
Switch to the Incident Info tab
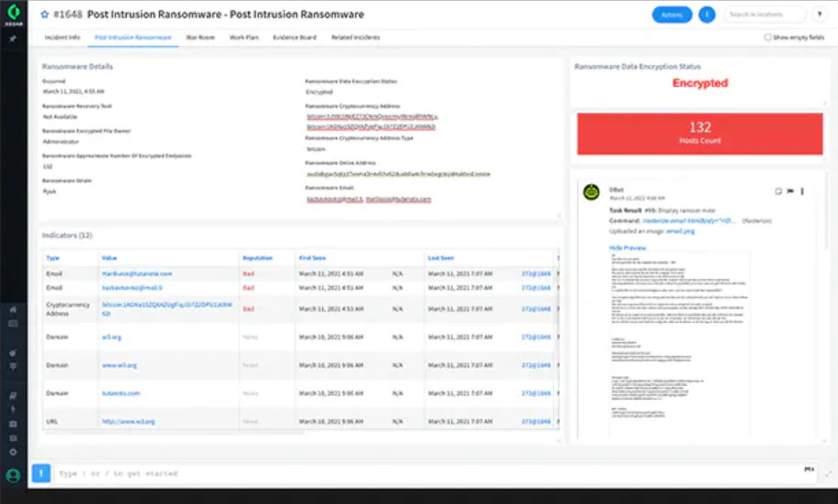point(62,38)
